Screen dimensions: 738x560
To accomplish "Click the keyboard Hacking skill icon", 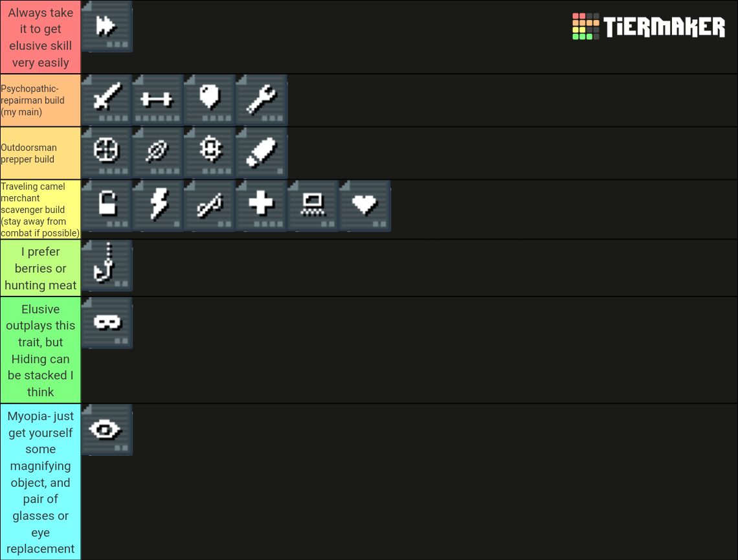I will tap(312, 205).
